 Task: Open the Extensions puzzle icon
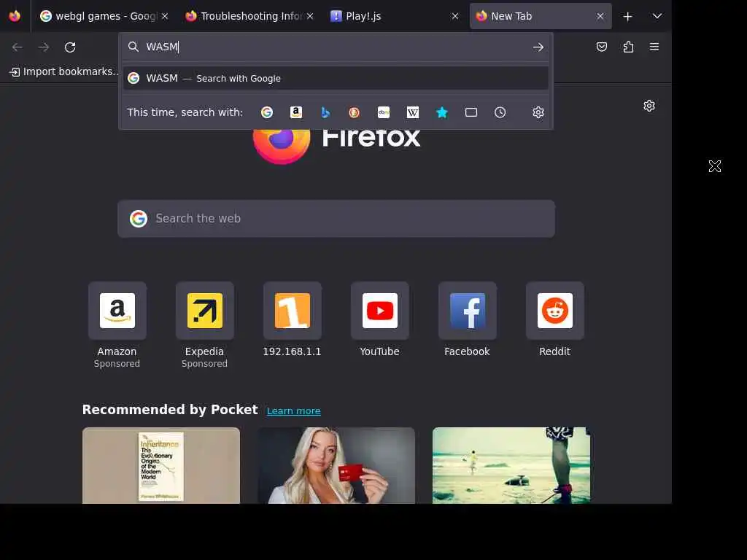pos(628,47)
